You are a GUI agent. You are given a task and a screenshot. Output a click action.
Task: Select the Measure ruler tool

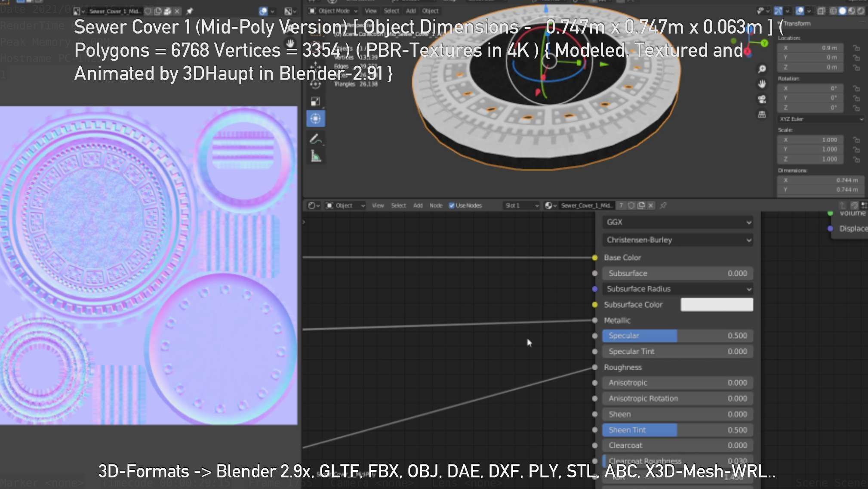tap(316, 156)
